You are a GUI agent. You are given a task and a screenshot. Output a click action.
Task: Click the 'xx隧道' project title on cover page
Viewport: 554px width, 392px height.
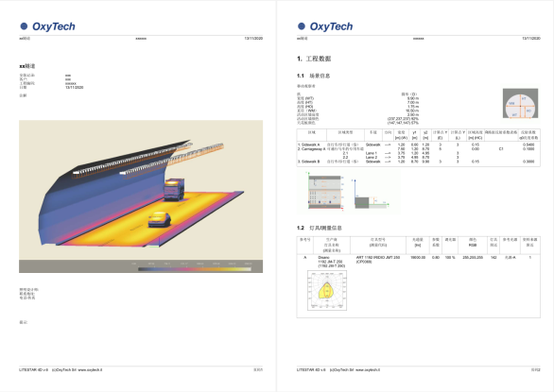(27, 66)
